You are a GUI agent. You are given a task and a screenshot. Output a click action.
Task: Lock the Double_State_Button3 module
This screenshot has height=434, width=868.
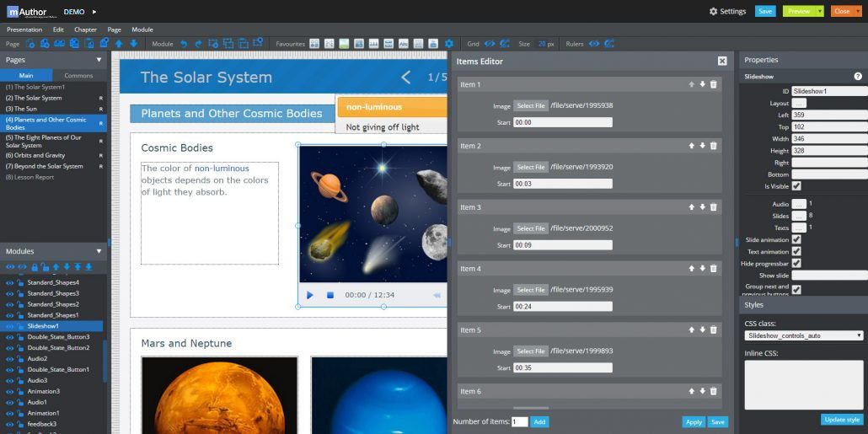tap(20, 337)
